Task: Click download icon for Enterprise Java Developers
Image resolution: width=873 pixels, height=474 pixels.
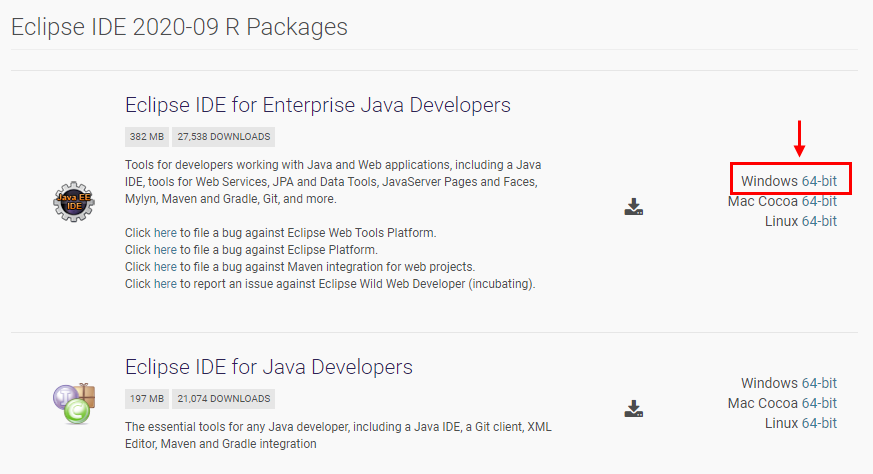Action: (x=634, y=207)
